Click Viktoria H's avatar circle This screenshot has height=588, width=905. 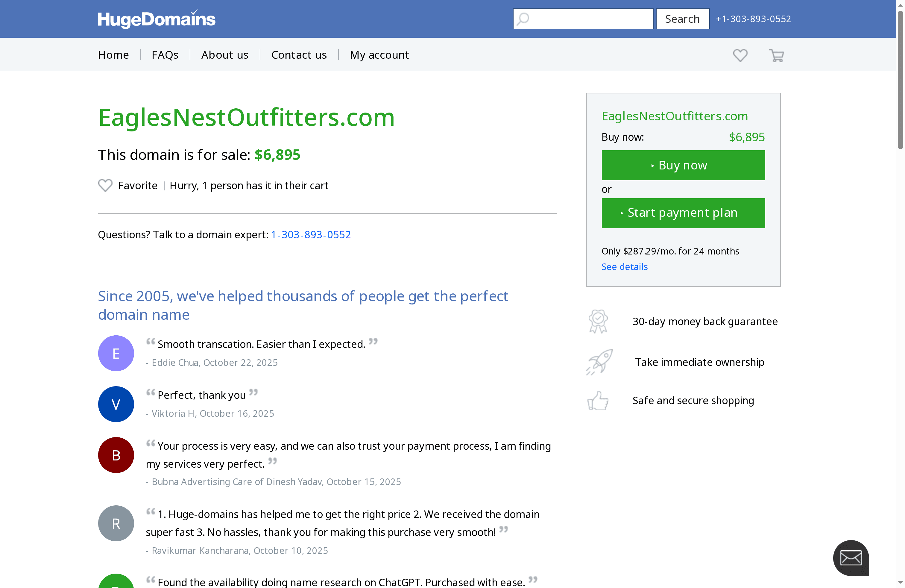[x=116, y=404]
